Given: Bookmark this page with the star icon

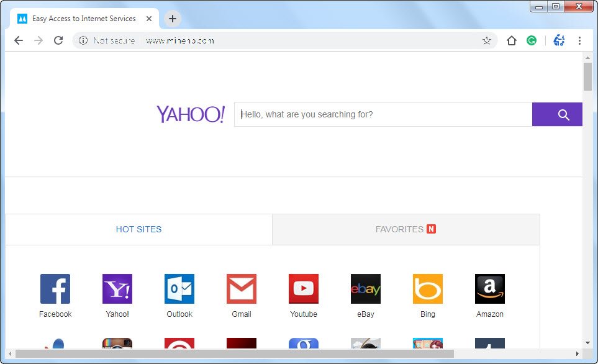Looking at the screenshot, I should (487, 40).
